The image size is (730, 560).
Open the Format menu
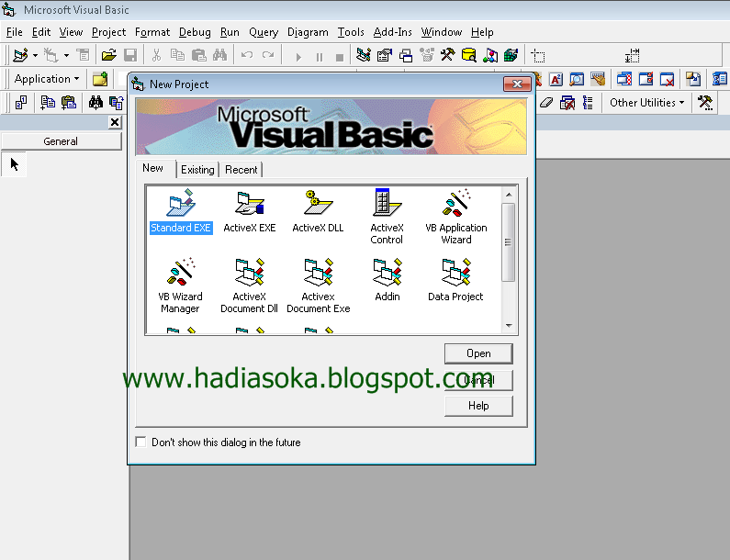click(x=152, y=32)
